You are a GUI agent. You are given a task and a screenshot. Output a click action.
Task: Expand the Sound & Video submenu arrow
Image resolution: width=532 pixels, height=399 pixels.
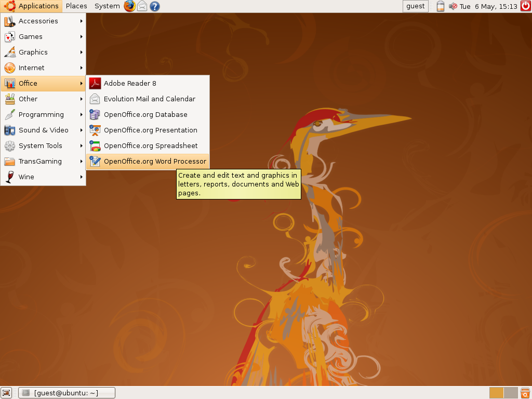(x=82, y=130)
